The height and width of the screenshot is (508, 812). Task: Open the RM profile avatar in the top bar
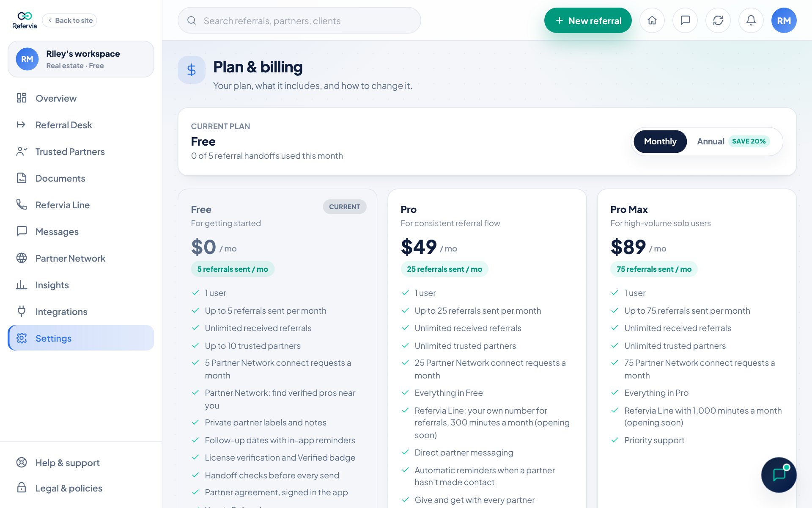(x=784, y=20)
